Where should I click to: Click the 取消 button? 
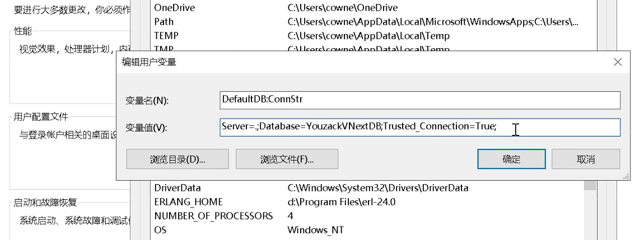(585, 159)
